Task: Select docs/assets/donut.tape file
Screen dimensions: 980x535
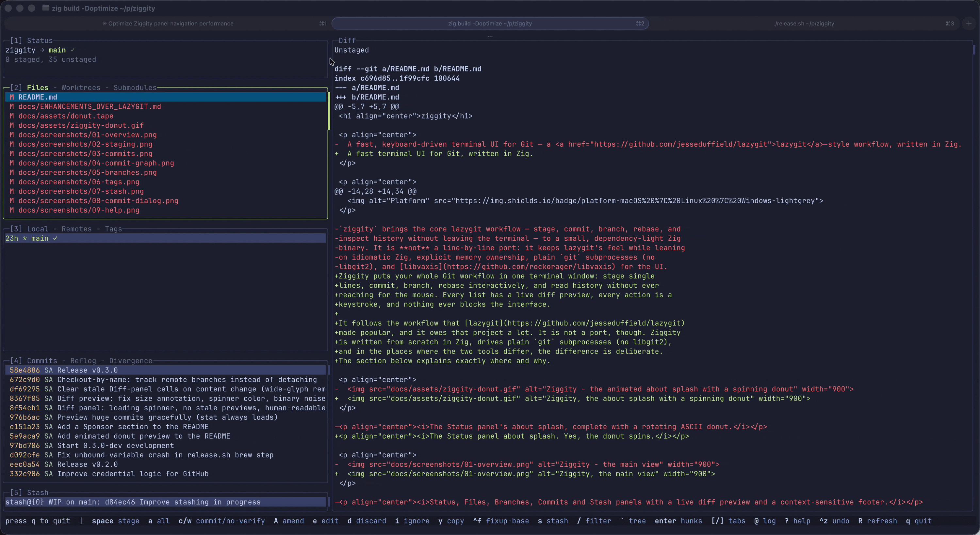Action: tap(166, 116)
